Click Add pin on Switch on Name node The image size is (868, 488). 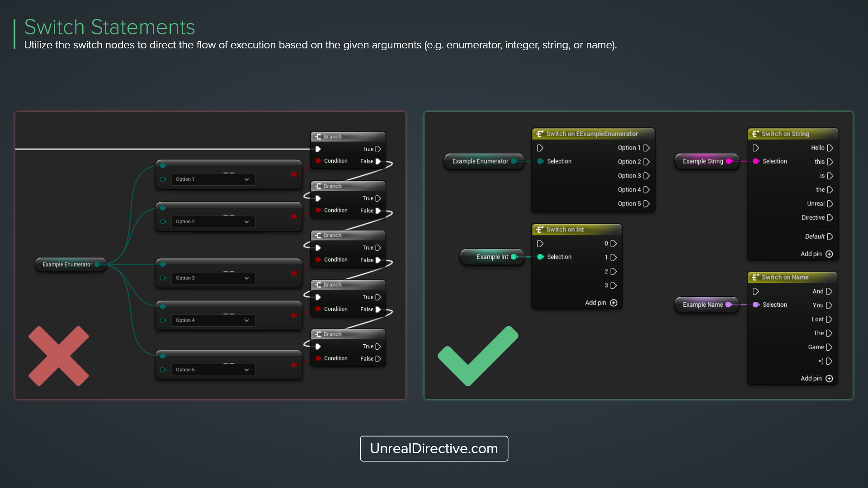click(x=829, y=379)
